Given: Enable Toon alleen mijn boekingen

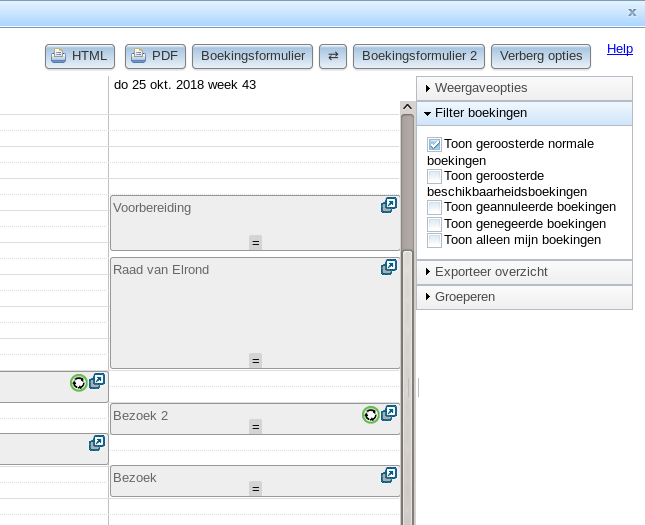Looking at the screenshot, I should tap(434, 240).
